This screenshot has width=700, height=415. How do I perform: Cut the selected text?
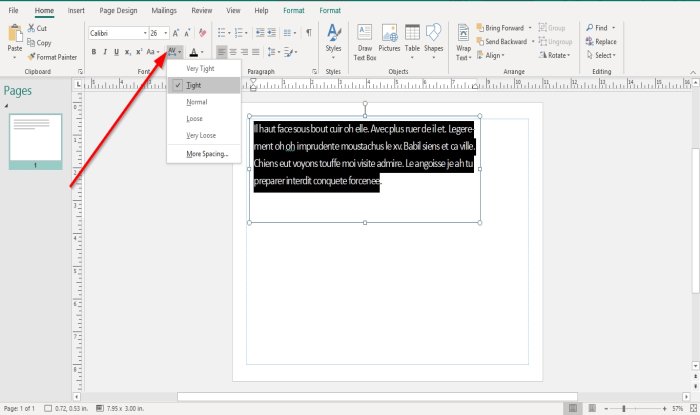37,28
